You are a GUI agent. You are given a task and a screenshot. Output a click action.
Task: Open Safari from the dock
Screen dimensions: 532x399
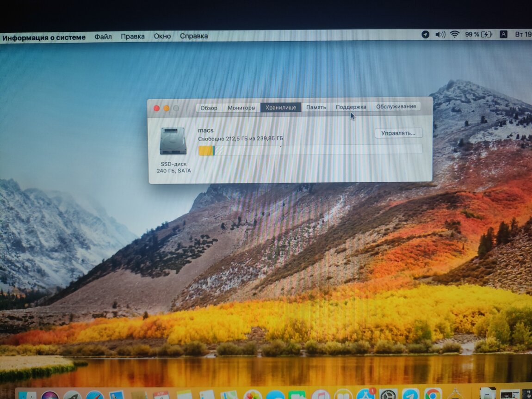pos(95,395)
